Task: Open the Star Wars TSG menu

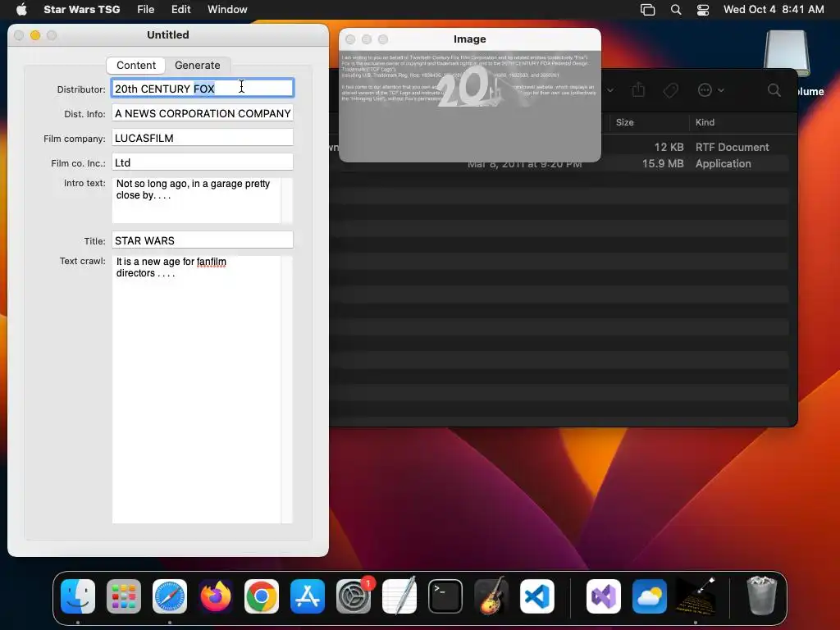Action: pos(81,9)
